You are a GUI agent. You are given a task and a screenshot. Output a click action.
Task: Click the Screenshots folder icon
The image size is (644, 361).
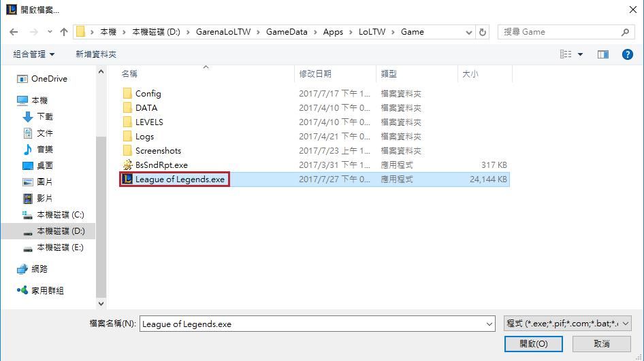point(127,150)
